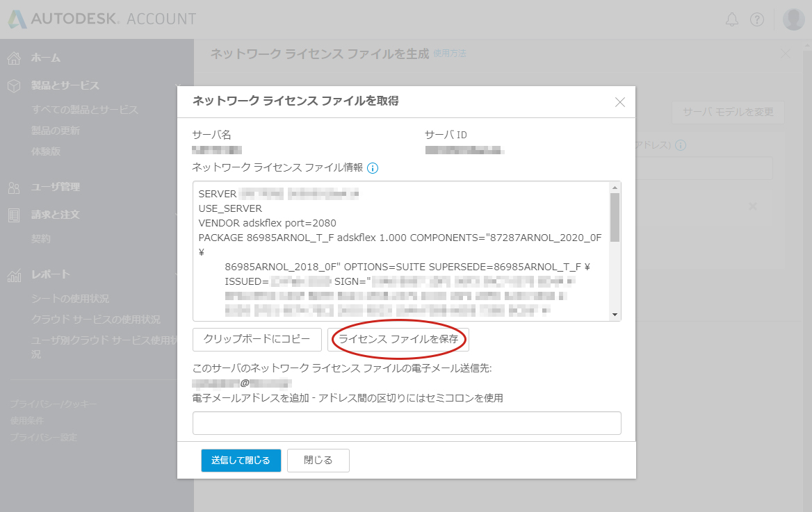Image resolution: width=812 pixels, height=512 pixels.
Task: Open notifications bell icon
Action: (732, 19)
